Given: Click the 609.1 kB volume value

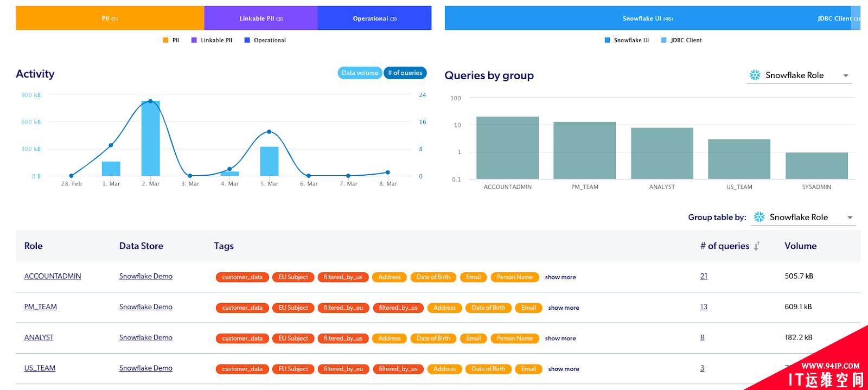Looking at the screenshot, I should click(x=798, y=306).
